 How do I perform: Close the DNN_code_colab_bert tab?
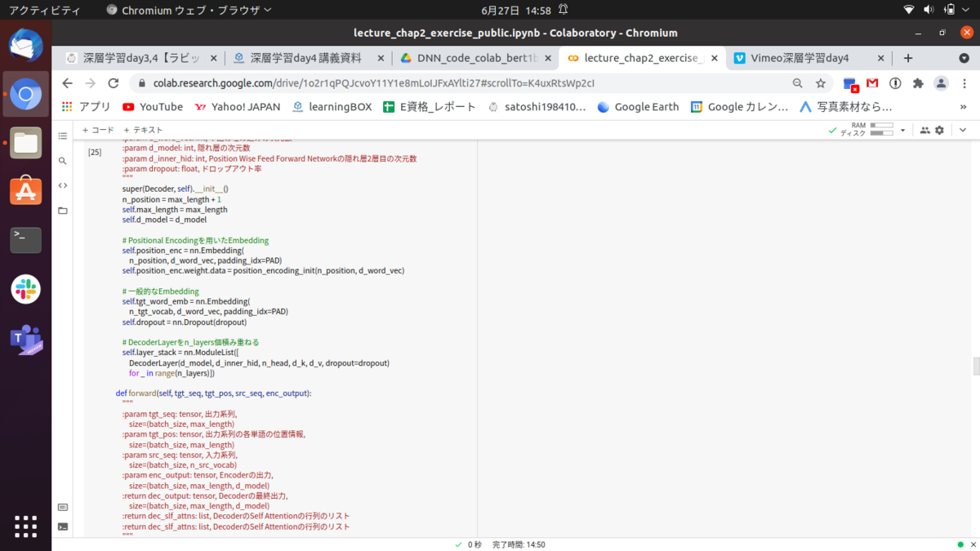(548, 58)
